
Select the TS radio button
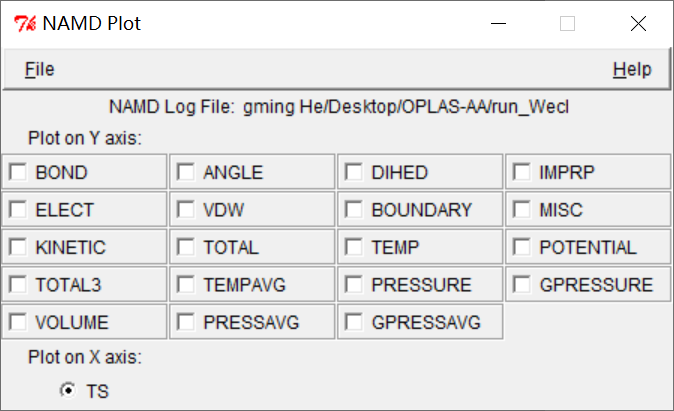tap(68, 390)
